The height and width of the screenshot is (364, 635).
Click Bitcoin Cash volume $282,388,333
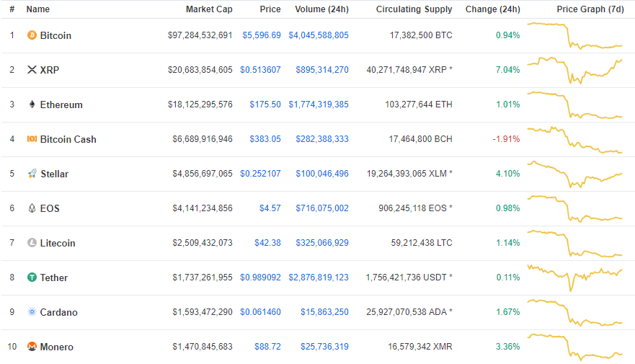(x=322, y=139)
